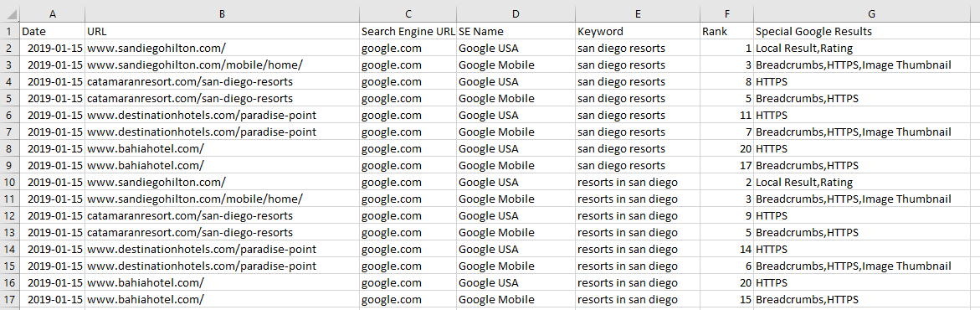
Task: Select 'san diego resorts' keyword in row 2
Action: click(x=638, y=48)
